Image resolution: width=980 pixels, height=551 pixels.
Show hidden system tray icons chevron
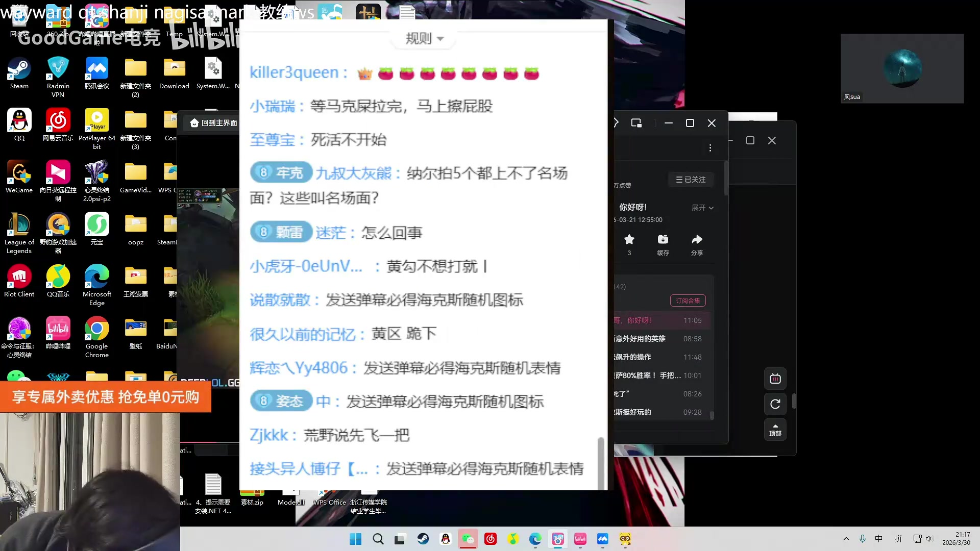coord(846,539)
